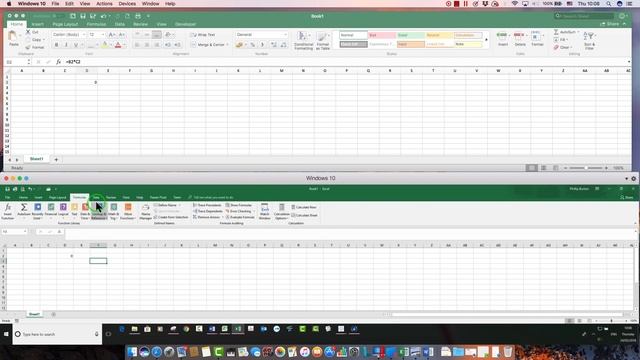This screenshot has height=360, width=640.
Task: Switch to Insert tab in Mac Excel
Action: (x=38, y=24)
